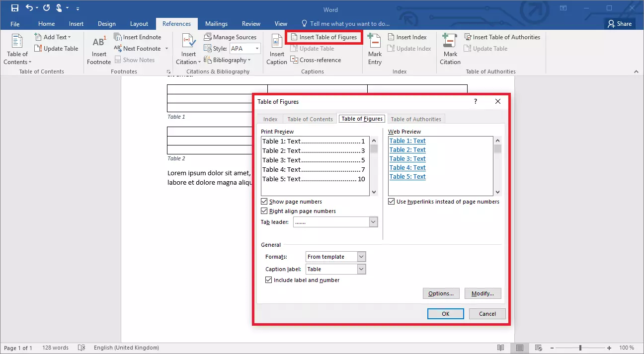Switch to the Design ribbon tab
644x354 pixels.
pyautogui.click(x=107, y=24)
